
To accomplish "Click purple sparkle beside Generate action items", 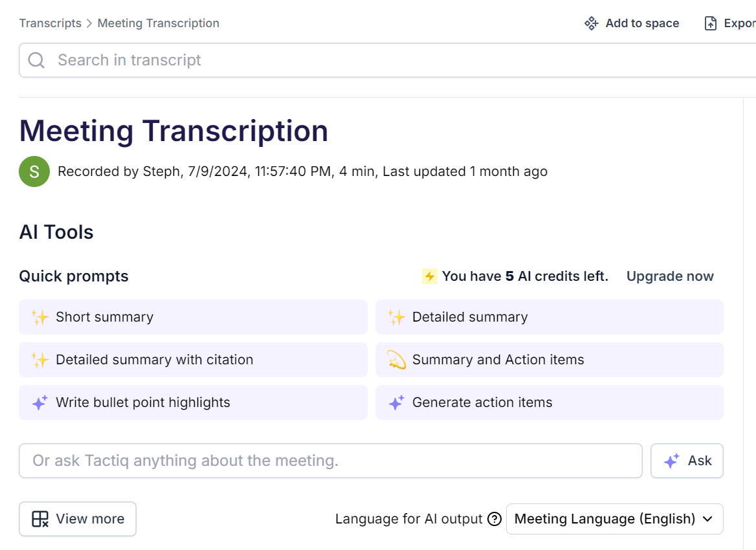I will [x=396, y=402].
